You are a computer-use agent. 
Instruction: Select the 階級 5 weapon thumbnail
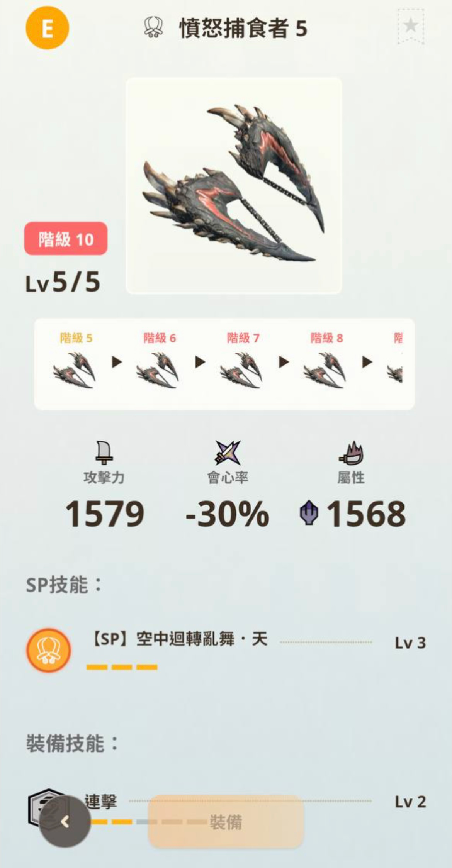click(74, 370)
